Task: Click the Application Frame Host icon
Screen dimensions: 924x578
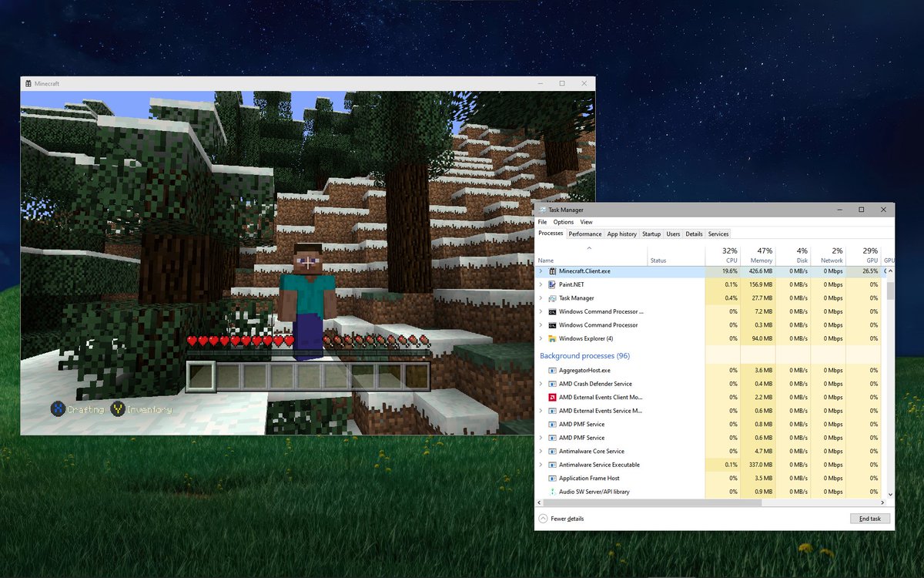Action: tap(553, 479)
